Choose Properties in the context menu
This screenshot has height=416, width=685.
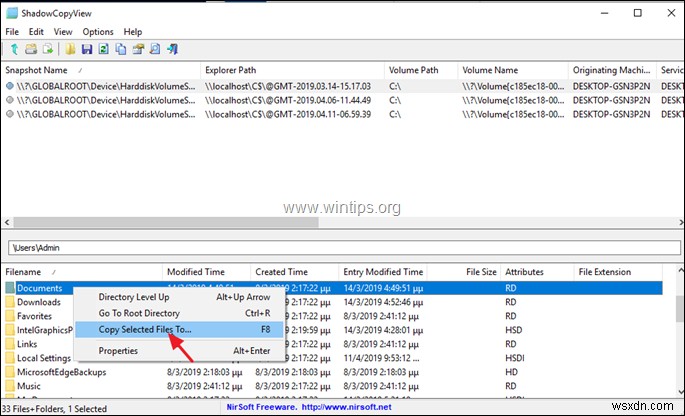tap(179, 350)
